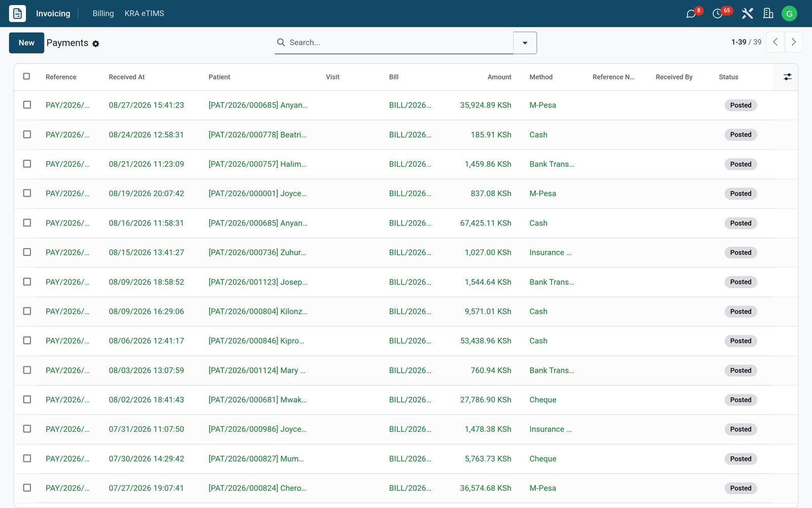The width and height of the screenshot is (812, 508).
Task: Sort by the Received At column header
Action: 126,77
